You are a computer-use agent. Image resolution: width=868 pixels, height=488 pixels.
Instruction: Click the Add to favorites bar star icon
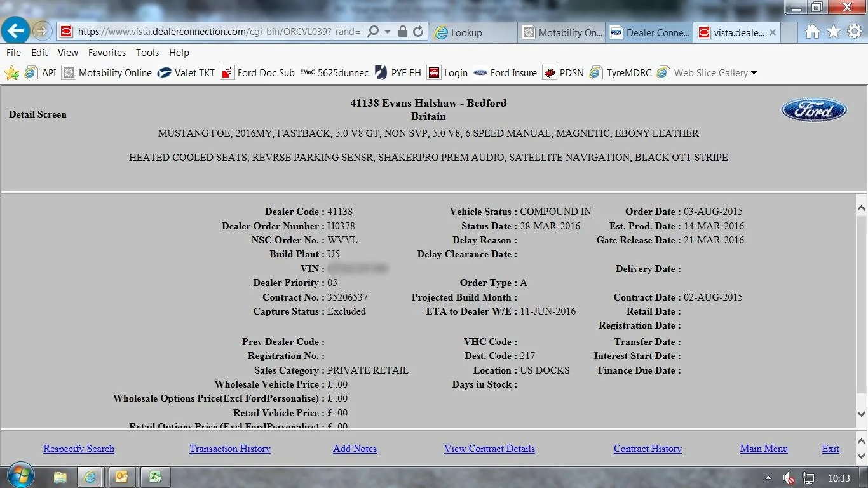(x=11, y=73)
